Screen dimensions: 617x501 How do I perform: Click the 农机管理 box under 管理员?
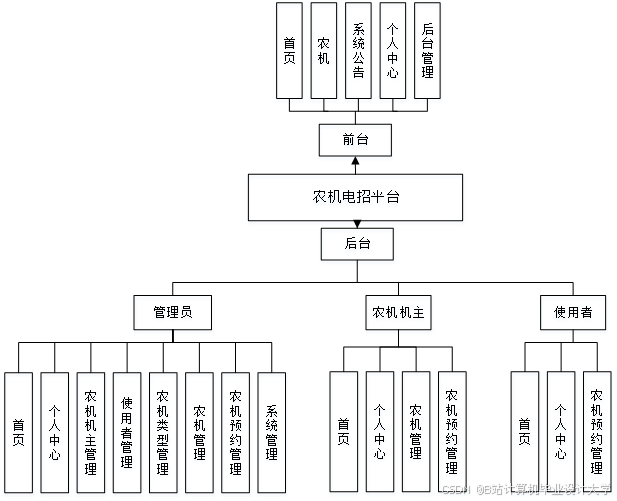pyautogui.click(x=200, y=433)
